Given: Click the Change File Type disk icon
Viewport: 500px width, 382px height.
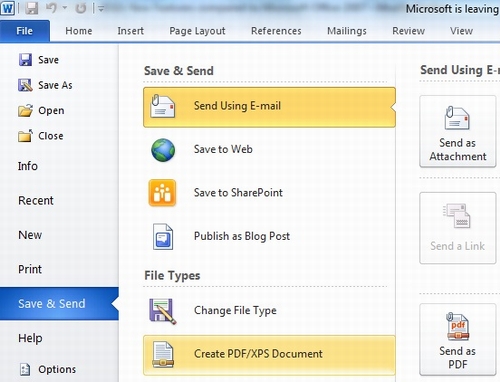Looking at the screenshot, I should (x=163, y=311).
